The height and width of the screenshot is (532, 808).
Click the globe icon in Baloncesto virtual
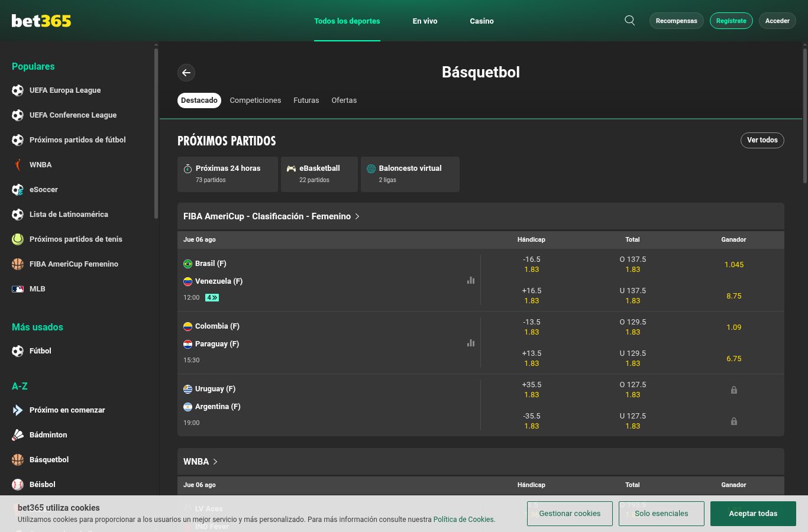click(371, 168)
